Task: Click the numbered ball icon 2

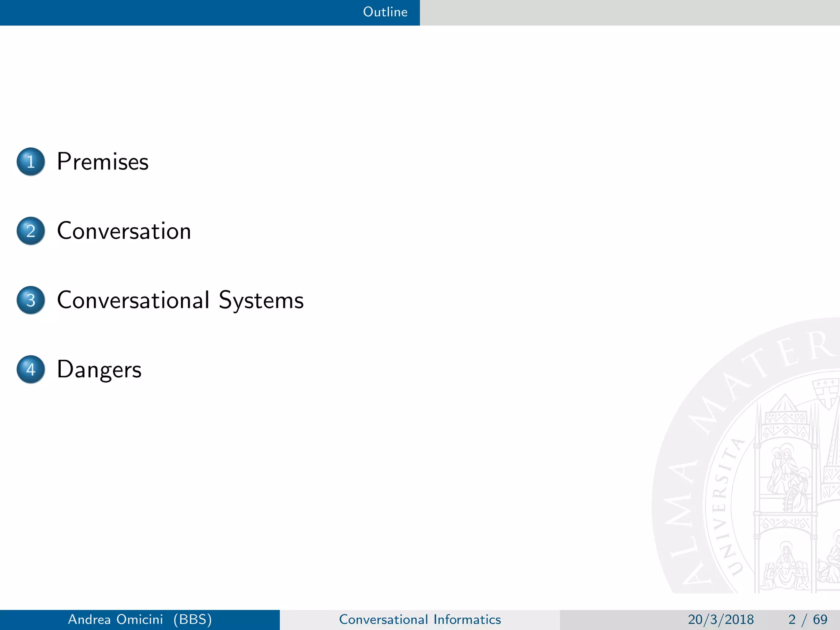Action: point(31,231)
